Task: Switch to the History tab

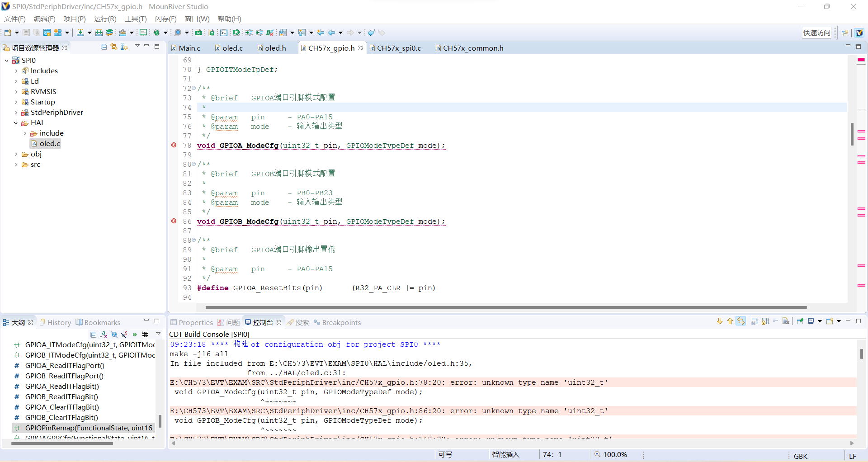Action: pos(55,322)
